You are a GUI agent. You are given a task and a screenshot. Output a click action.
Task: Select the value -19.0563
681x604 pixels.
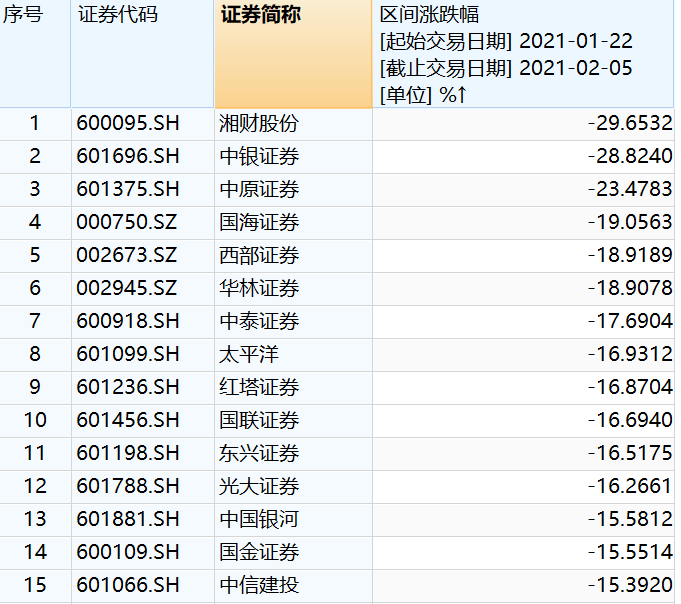(x=630, y=222)
